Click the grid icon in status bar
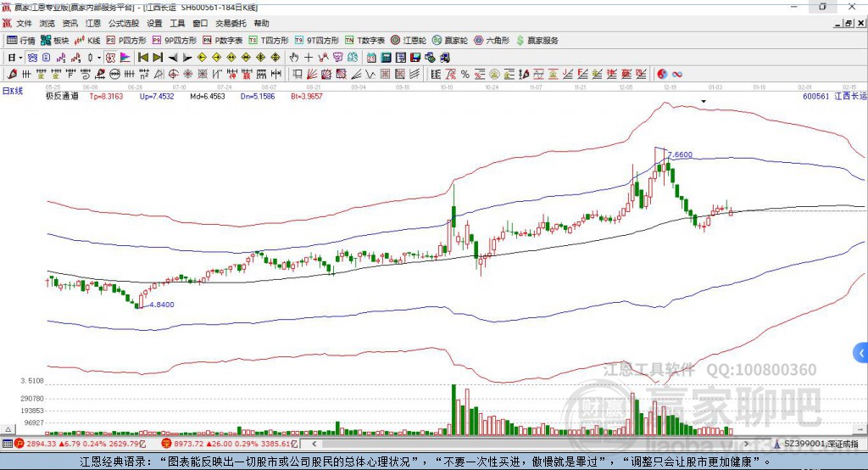This screenshot has height=470, width=868. [x=7, y=444]
